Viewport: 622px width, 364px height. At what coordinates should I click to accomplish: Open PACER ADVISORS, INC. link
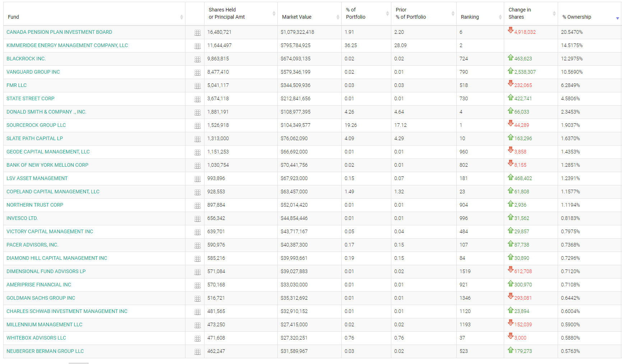pos(32,245)
